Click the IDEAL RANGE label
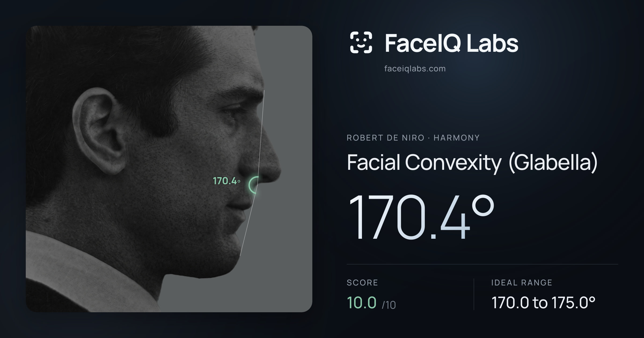Viewport: 644px width, 338px height. click(x=522, y=282)
